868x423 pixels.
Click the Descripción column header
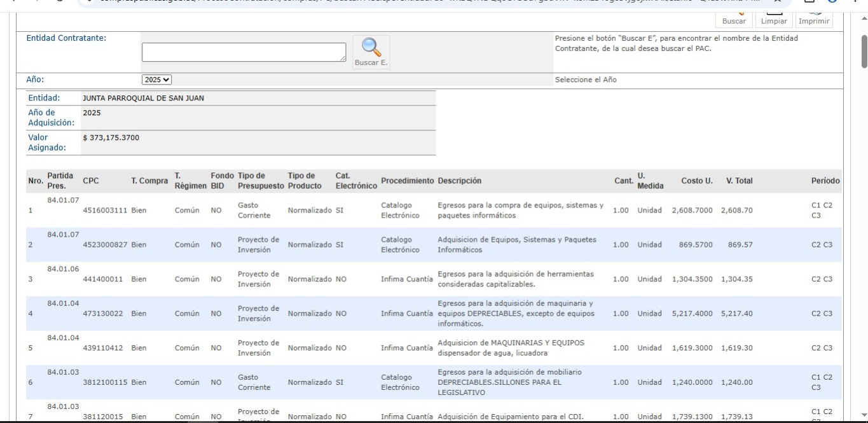pos(459,181)
